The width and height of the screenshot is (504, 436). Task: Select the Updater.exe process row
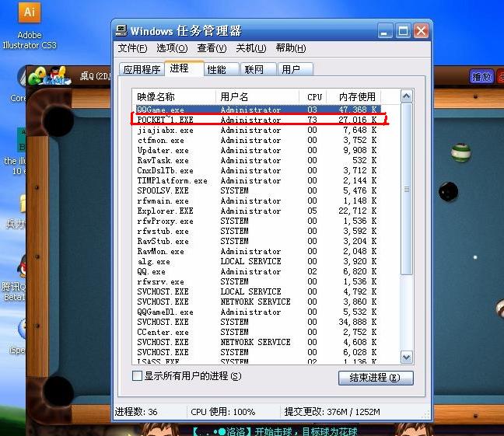(x=257, y=150)
